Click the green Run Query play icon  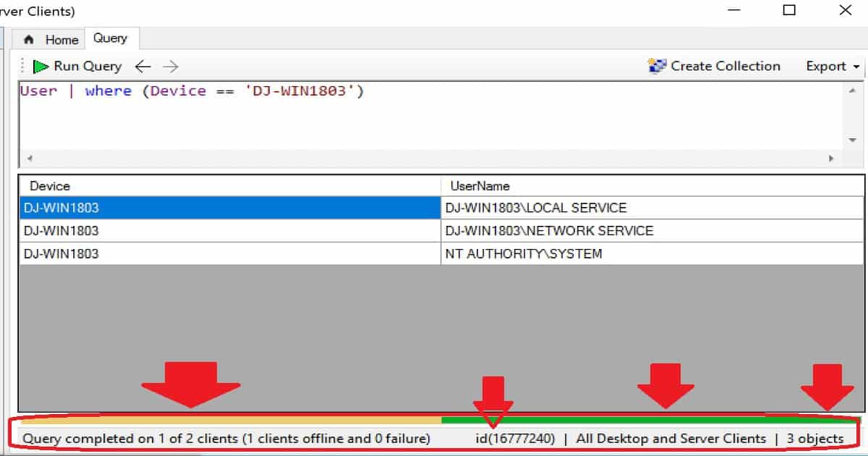coord(41,67)
